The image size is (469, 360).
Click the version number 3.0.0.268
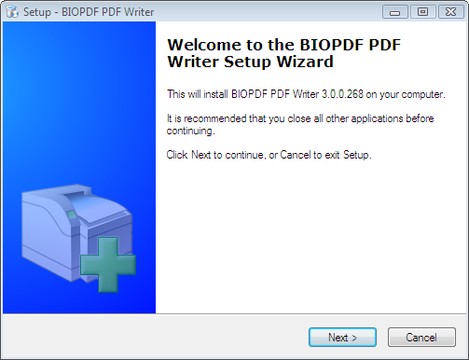342,94
